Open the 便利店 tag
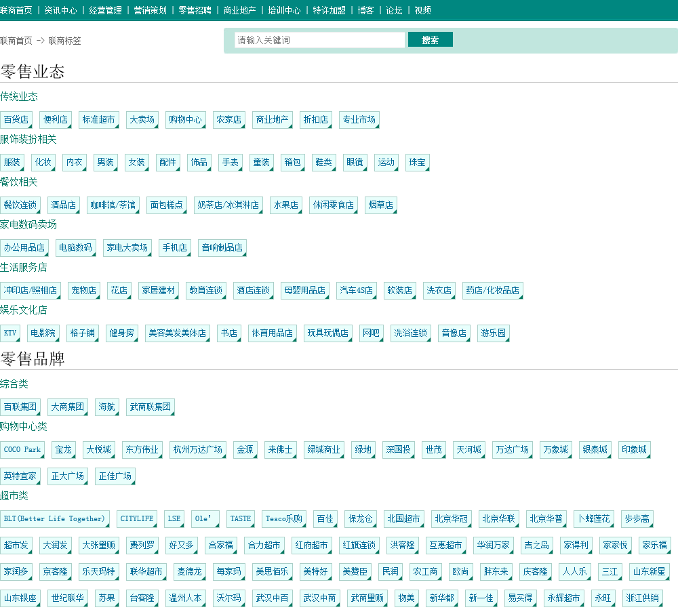The width and height of the screenshot is (678, 616). pos(56,120)
